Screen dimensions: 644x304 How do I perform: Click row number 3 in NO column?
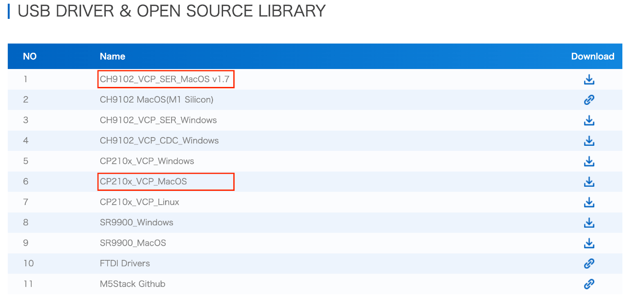[26, 120]
